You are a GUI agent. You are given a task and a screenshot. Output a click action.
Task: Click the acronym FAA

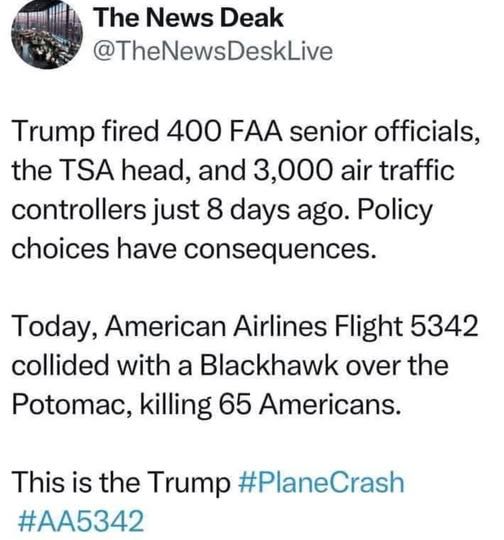tap(255, 132)
